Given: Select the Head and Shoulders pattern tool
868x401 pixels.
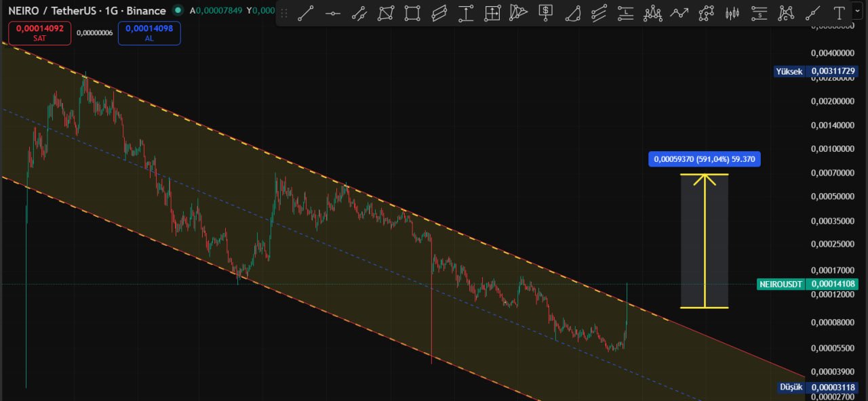Looking at the screenshot, I should coord(652,13).
